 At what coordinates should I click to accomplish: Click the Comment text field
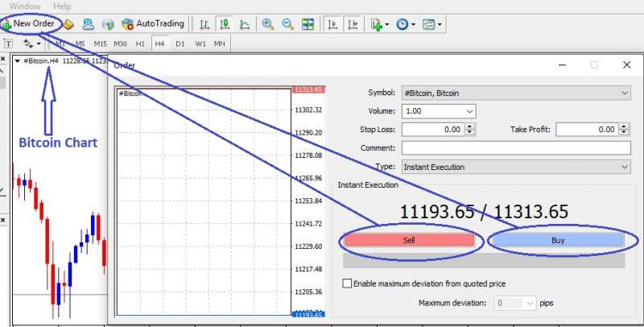pyautogui.click(x=516, y=148)
